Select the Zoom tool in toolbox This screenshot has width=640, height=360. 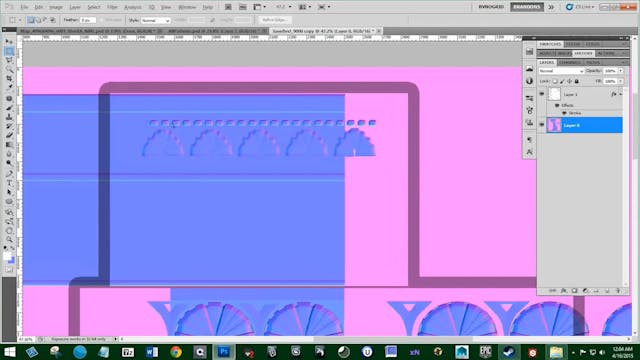9,240
